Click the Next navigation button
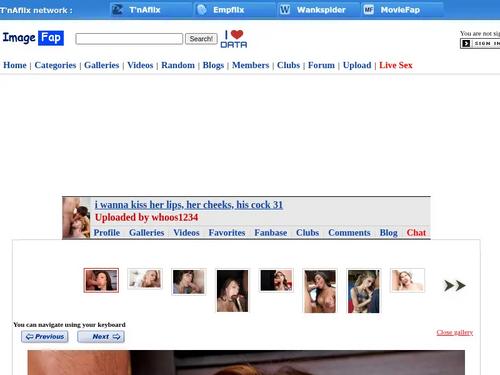This screenshot has width=500, height=375. click(x=101, y=337)
